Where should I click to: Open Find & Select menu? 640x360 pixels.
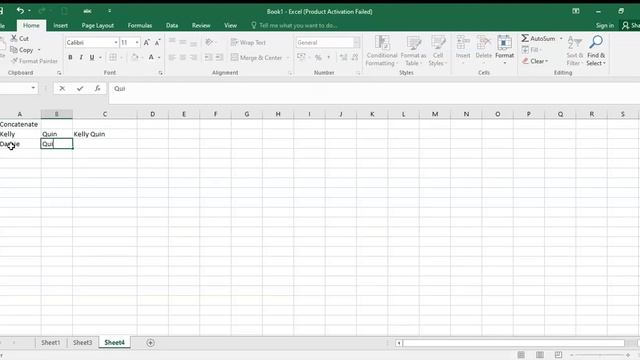pyautogui.click(x=596, y=51)
